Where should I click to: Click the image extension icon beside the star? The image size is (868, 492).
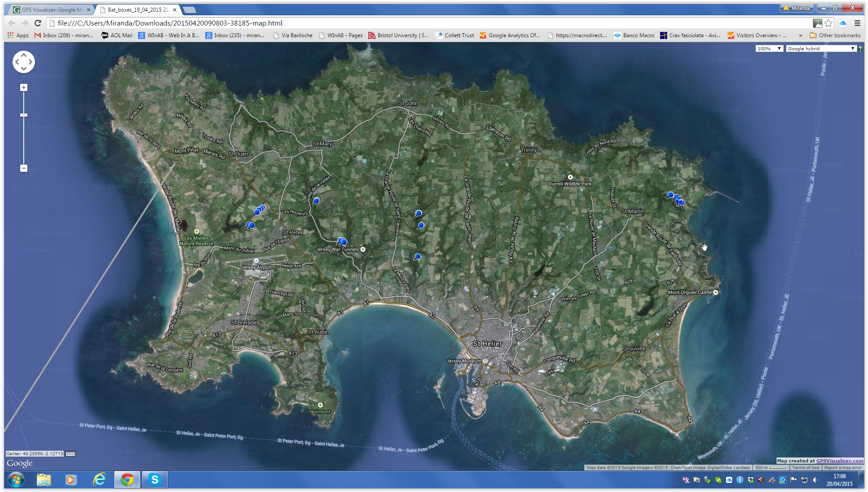tap(818, 23)
